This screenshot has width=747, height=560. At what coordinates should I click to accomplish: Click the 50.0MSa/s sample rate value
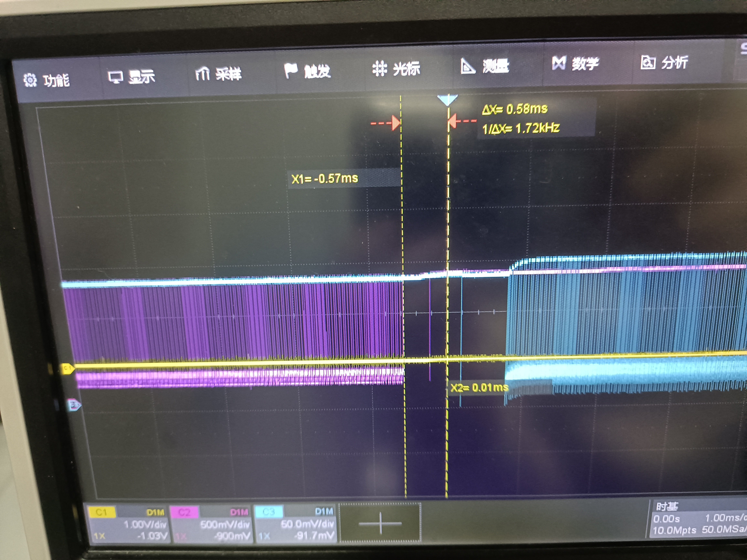(x=724, y=529)
